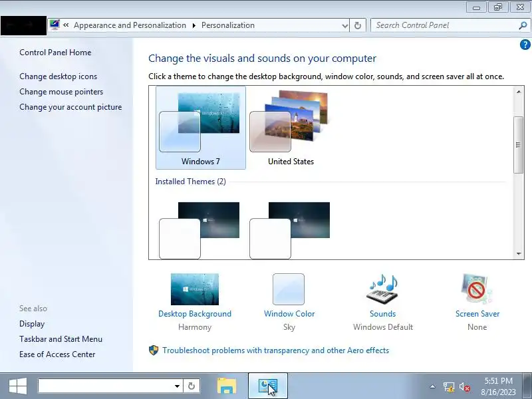Click the Screen Saver link text
The image size is (532, 399).
click(477, 313)
